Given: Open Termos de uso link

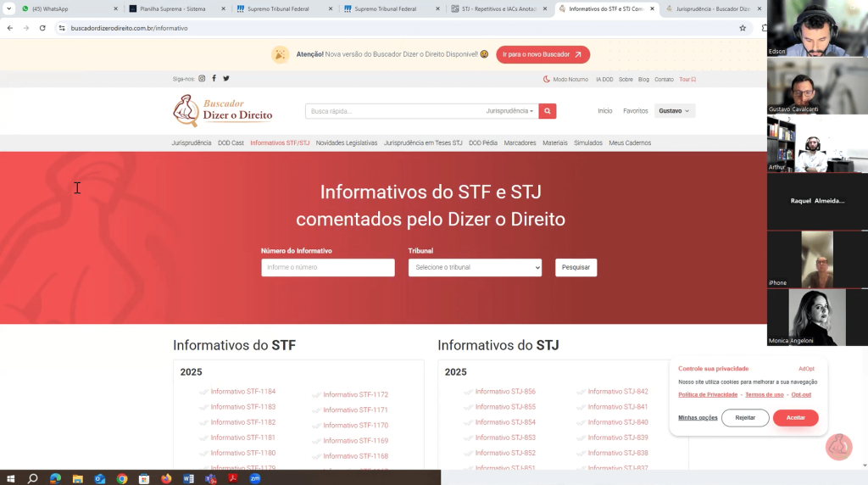Looking at the screenshot, I should 765,395.
